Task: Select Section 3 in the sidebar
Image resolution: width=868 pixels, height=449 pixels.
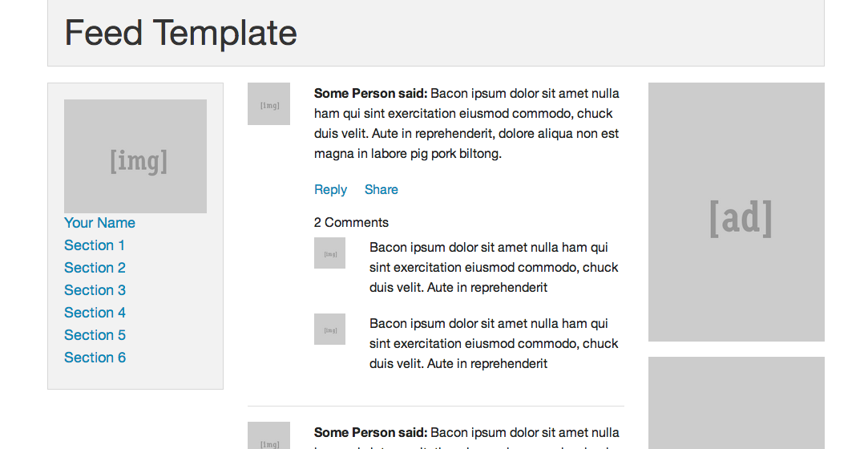Action: point(95,290)
